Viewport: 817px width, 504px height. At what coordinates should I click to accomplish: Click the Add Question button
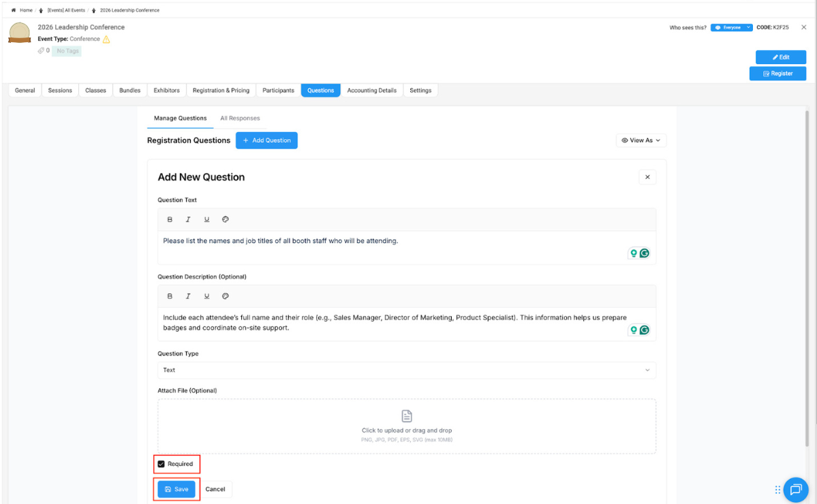(266, 140)
